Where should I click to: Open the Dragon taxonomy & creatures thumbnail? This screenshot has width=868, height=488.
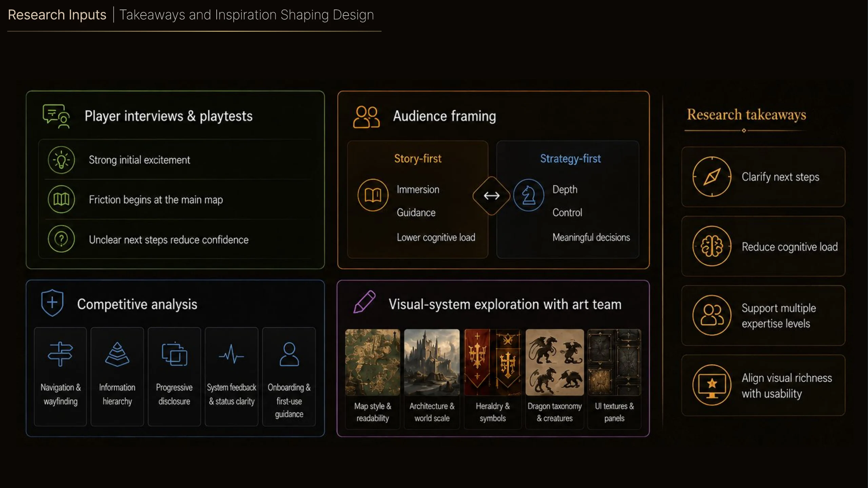(x=555, y=362)
